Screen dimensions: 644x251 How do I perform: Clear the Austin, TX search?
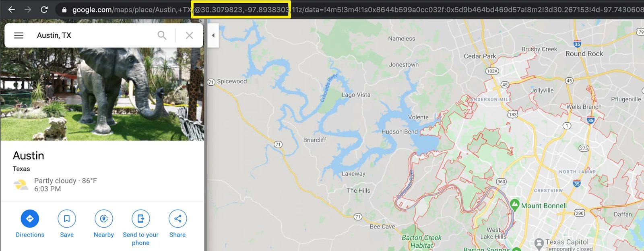[189, 35]
